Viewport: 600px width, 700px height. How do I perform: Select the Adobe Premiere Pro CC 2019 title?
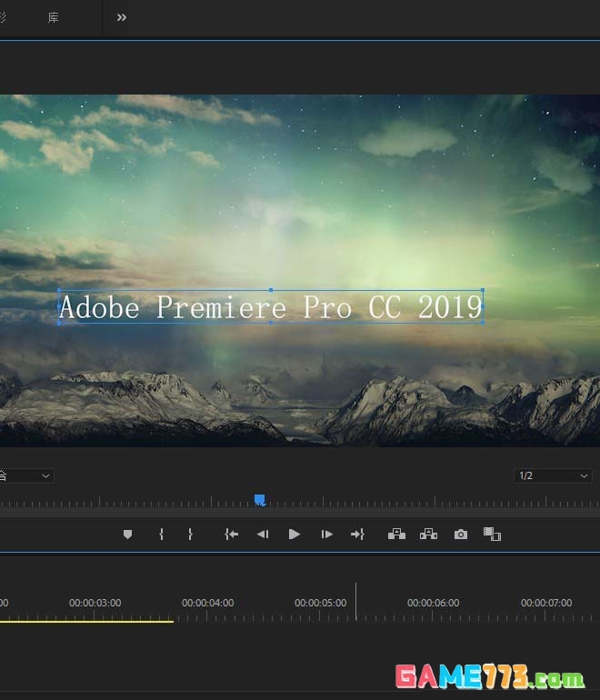(x=271, y=306)
